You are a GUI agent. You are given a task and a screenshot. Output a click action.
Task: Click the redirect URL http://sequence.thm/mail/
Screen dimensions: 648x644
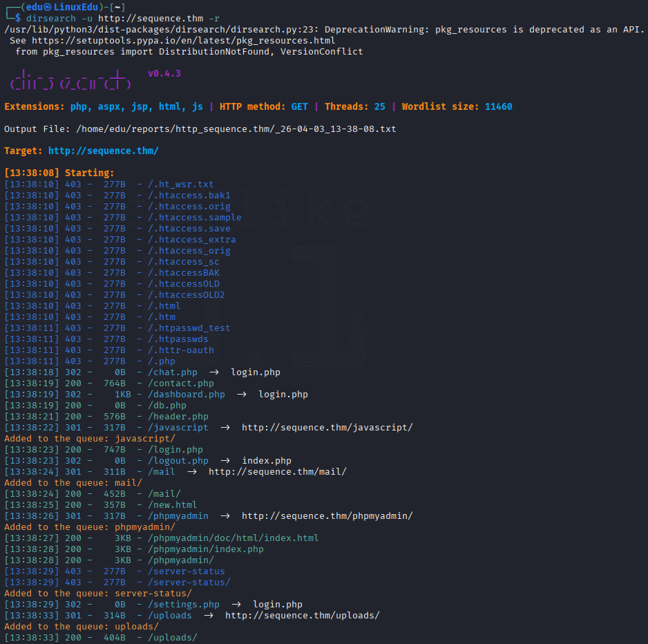pos(277,472)
